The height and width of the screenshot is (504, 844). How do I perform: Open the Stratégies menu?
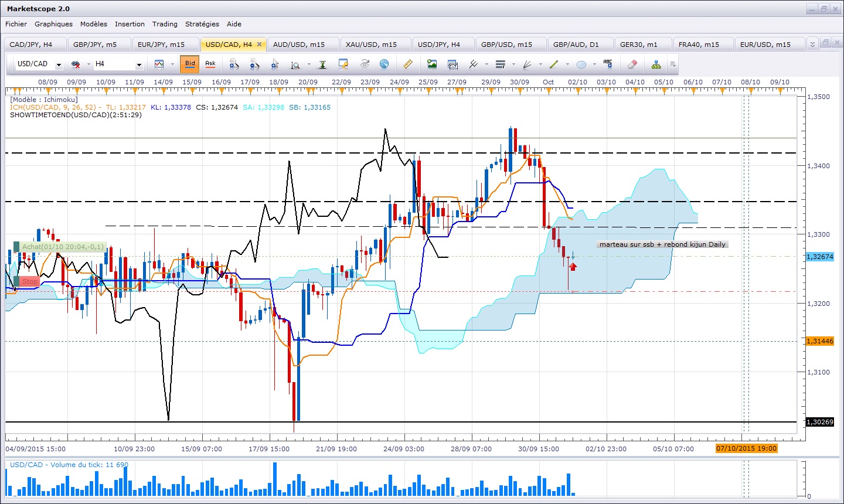tap(202, 24)
